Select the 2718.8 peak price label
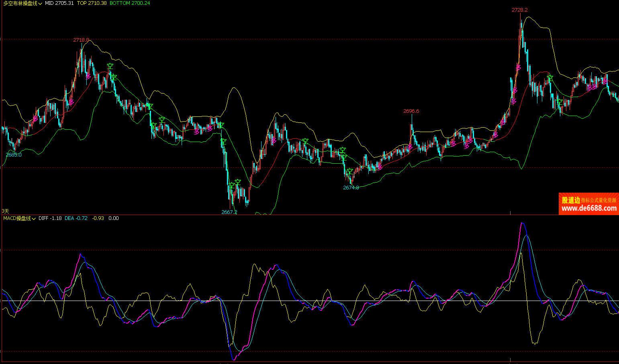This screenshot has height=364, width=619. tap(81, 40)
